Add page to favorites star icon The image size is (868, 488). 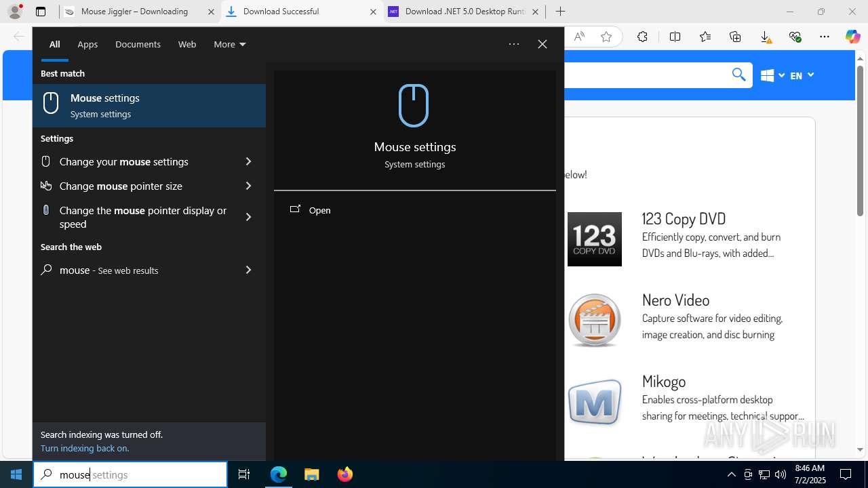606,37
